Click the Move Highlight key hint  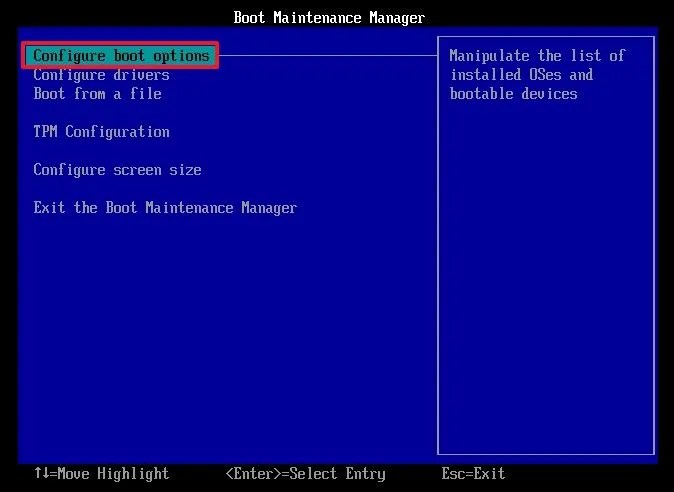101,474
